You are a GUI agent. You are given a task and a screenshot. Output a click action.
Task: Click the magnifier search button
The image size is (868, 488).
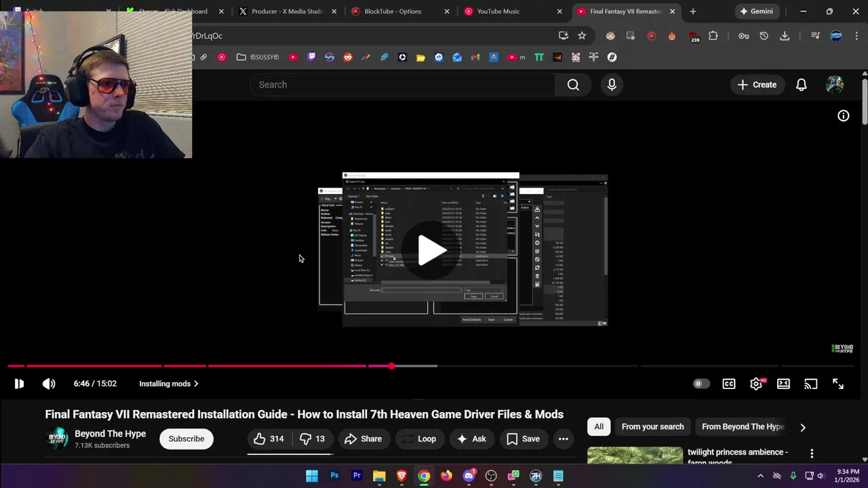(x=573, y=85)
